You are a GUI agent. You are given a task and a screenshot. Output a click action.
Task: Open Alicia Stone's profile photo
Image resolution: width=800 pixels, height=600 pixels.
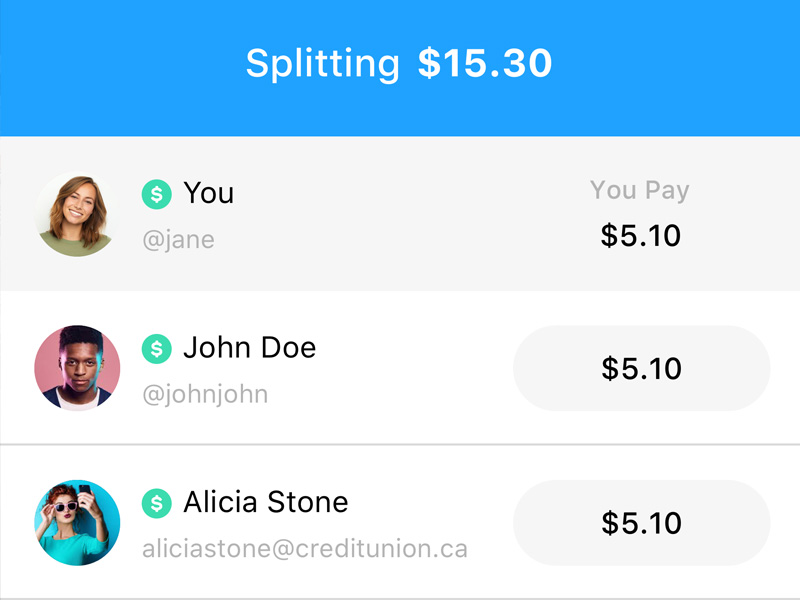click(77, 522)
